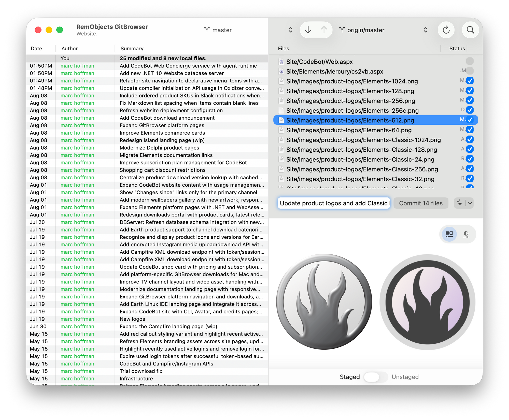Select commit 'Expand GitBrowser platform pages'
The image size is (509, 420).
tap(147, 125)
